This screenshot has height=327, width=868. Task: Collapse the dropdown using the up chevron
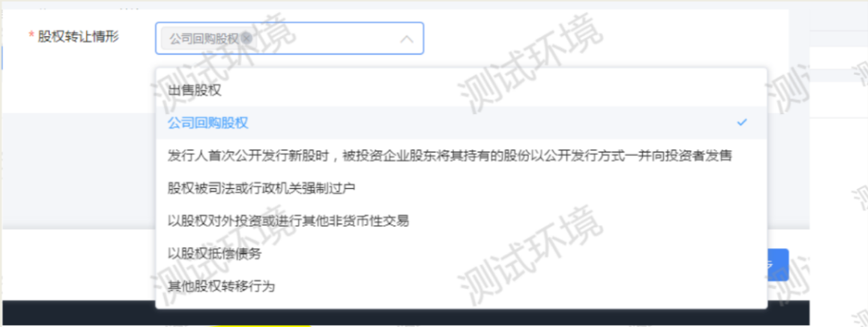[x=407, y=39]
